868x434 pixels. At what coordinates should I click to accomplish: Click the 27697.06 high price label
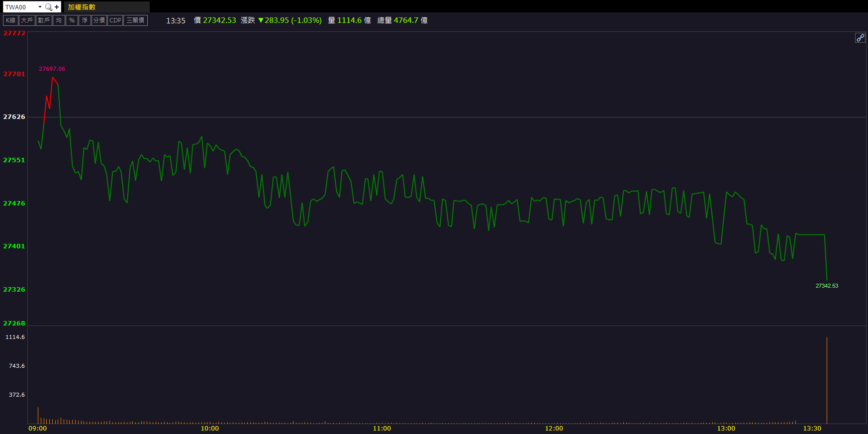click(52, 69)
